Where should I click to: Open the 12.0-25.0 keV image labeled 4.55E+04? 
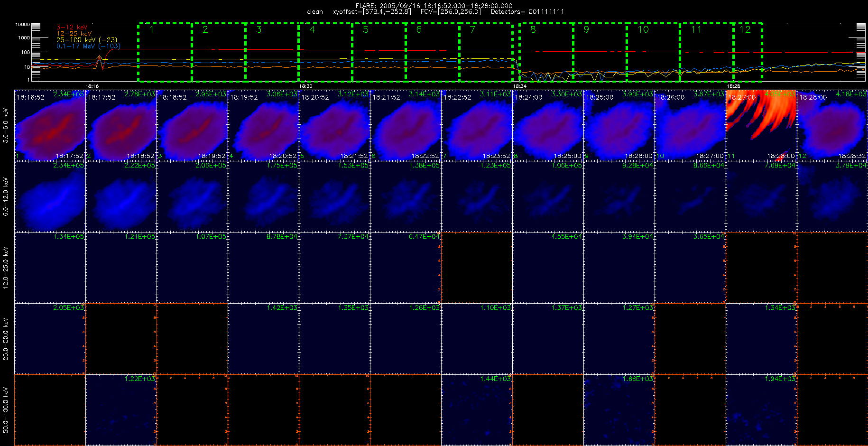click(548, 267)
